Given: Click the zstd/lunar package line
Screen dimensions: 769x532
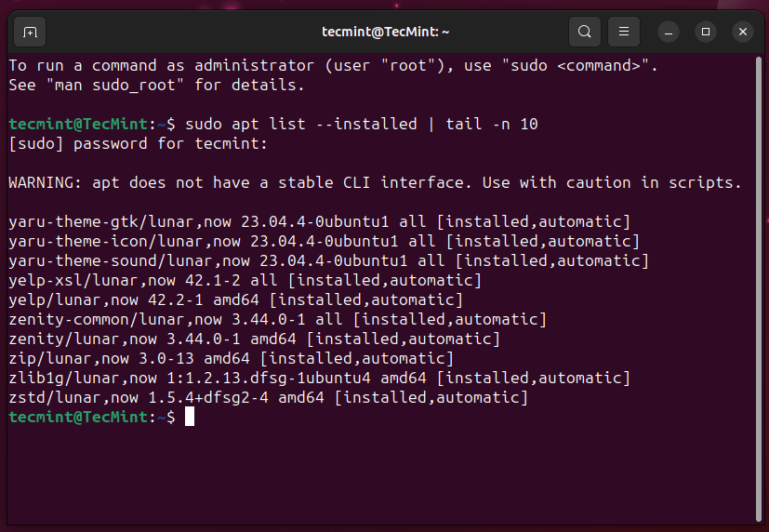Looking at the screenshot, I should tap(269, 398).
